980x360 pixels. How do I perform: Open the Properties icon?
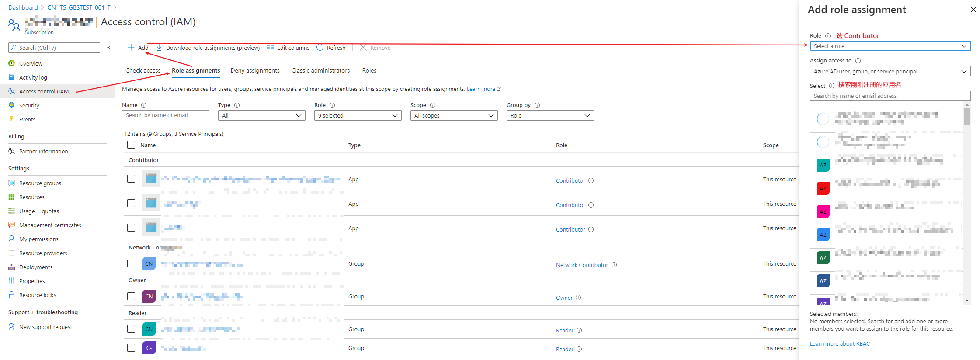tap(12, 281)
